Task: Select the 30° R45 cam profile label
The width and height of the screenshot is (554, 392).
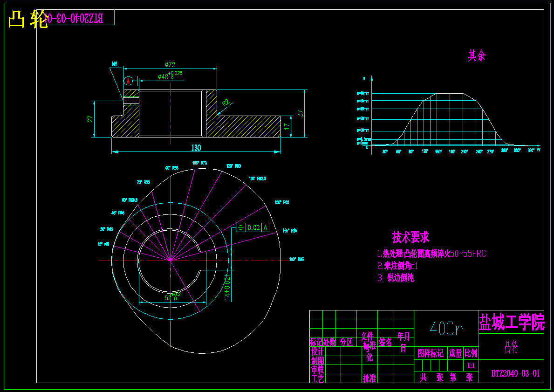Action: pos(106,229)
